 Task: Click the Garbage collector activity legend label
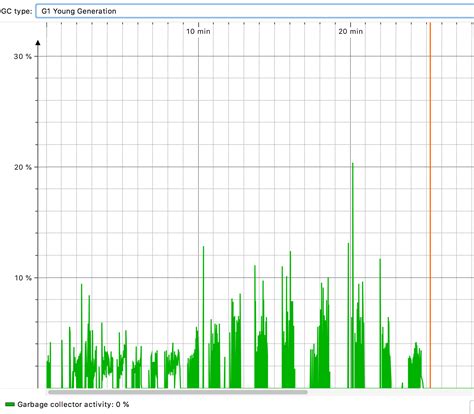click(73, 404)
